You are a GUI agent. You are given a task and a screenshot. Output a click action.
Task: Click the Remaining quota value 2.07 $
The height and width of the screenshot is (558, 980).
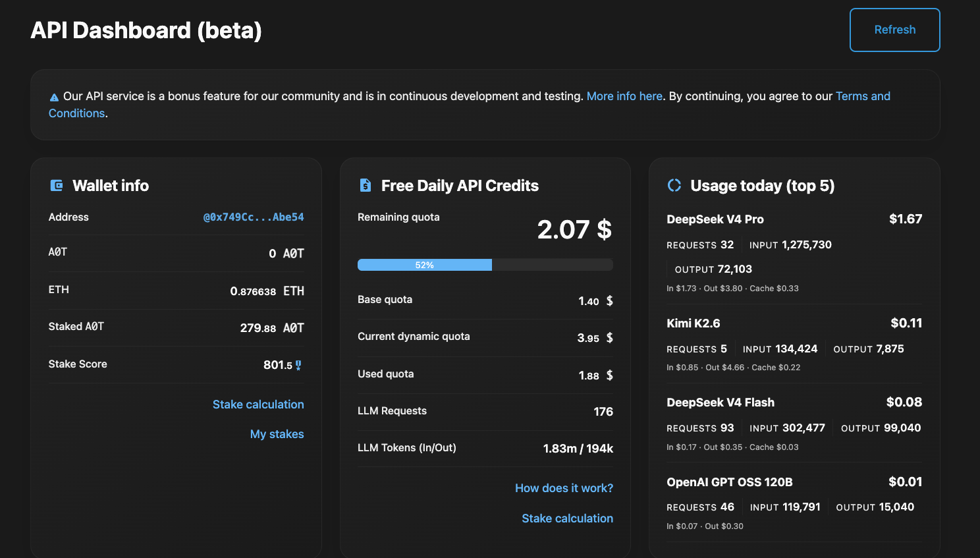click(574, 229)
